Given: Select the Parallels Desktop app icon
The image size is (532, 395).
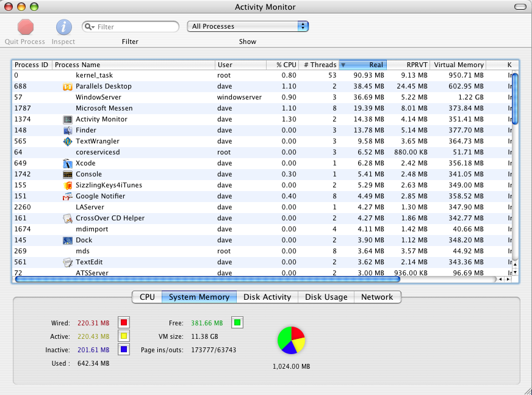Looking at the screenshot, I should pos(68,87).
